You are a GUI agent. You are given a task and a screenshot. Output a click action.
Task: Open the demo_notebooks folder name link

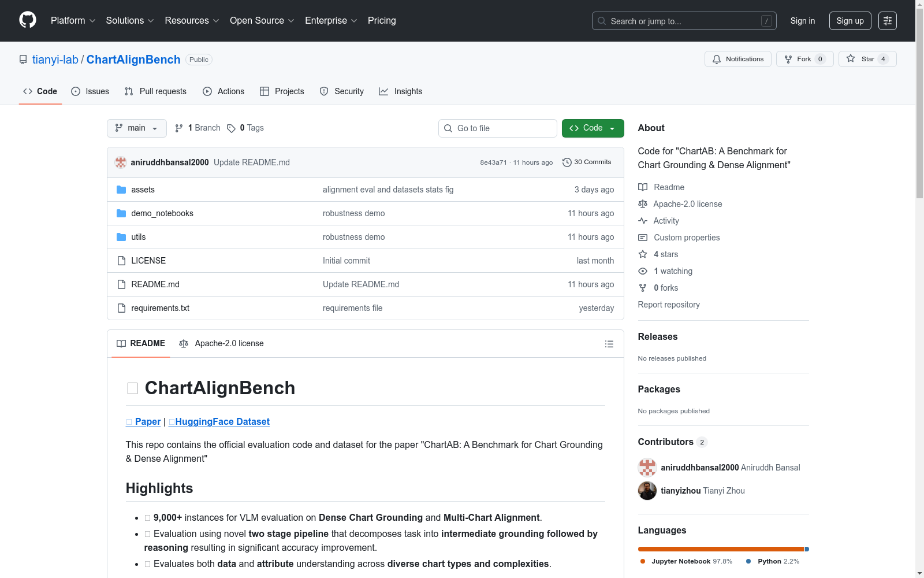pos(162,213)
